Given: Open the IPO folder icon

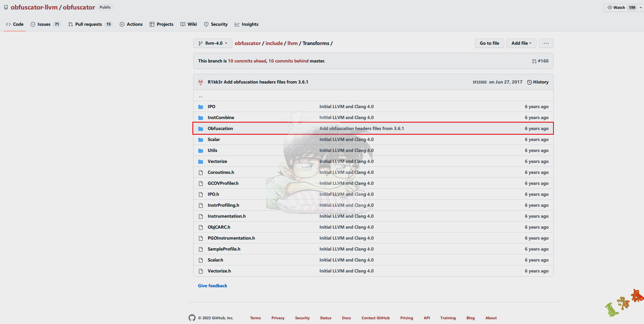Looking at the screenshot, I should coord(201,107).
